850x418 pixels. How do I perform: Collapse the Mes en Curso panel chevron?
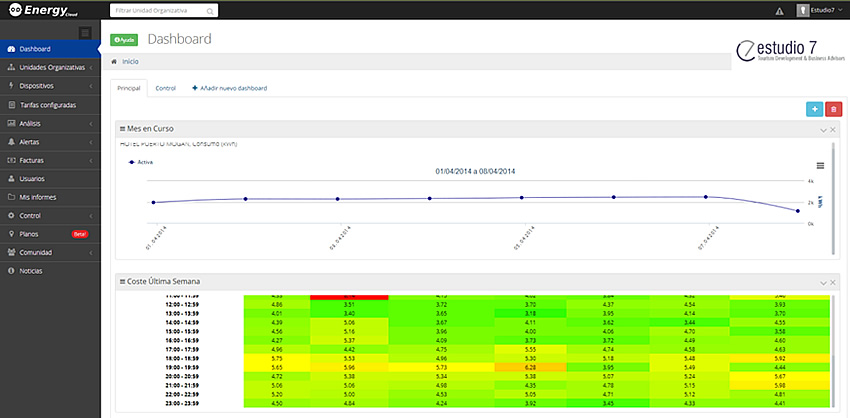[x=823, y=130]
